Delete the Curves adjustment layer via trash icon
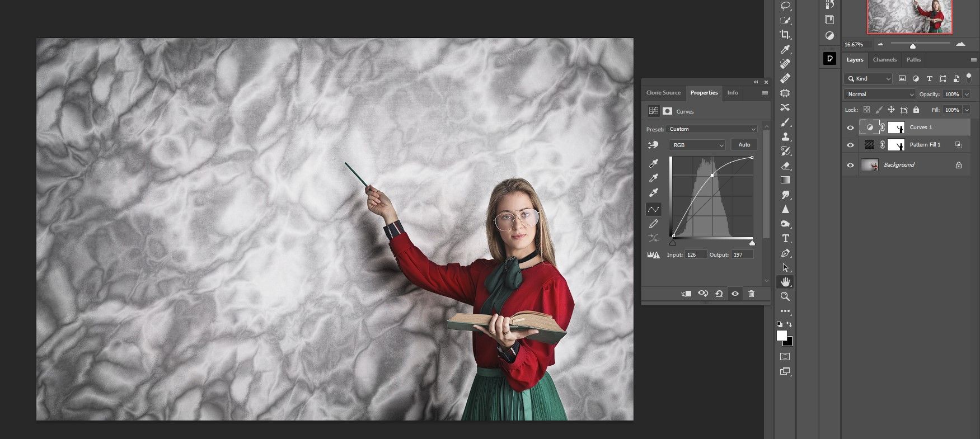980x439 pixels. point(751,294)
